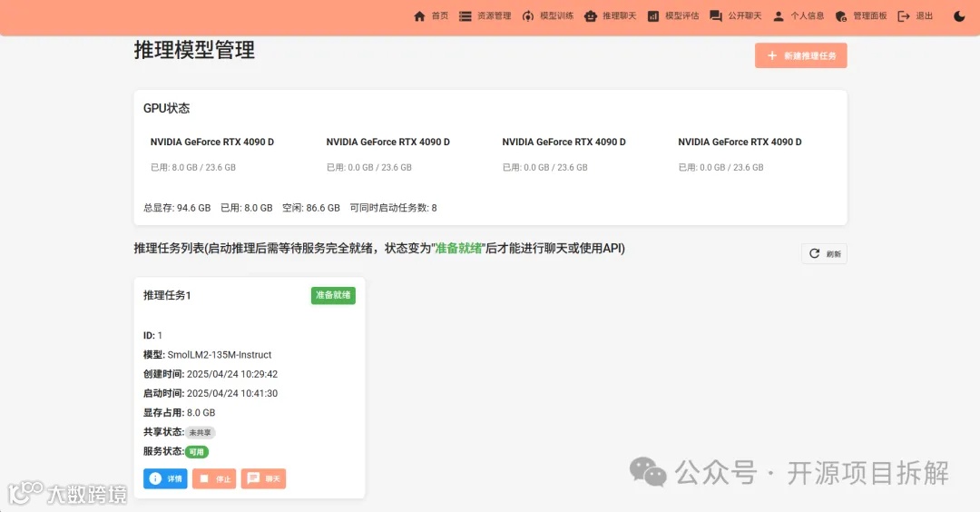Toggle dark mode moon icon
Viewport: 980px width, 512px height.
tap(959, 16)
